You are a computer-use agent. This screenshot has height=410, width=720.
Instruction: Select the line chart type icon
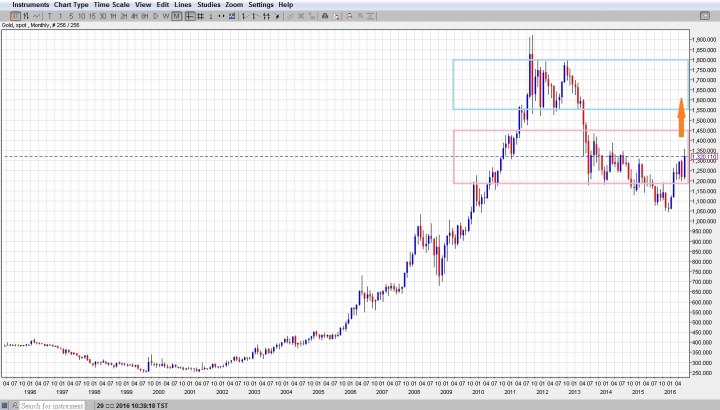(36, 16)
